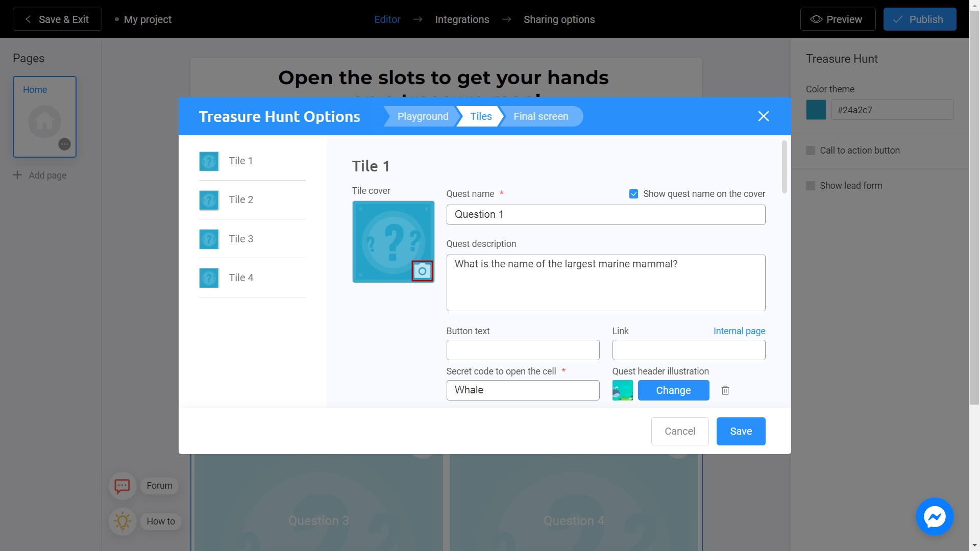
Task: Click the 'Internal page' link for tile link
Action: [739, 331]
